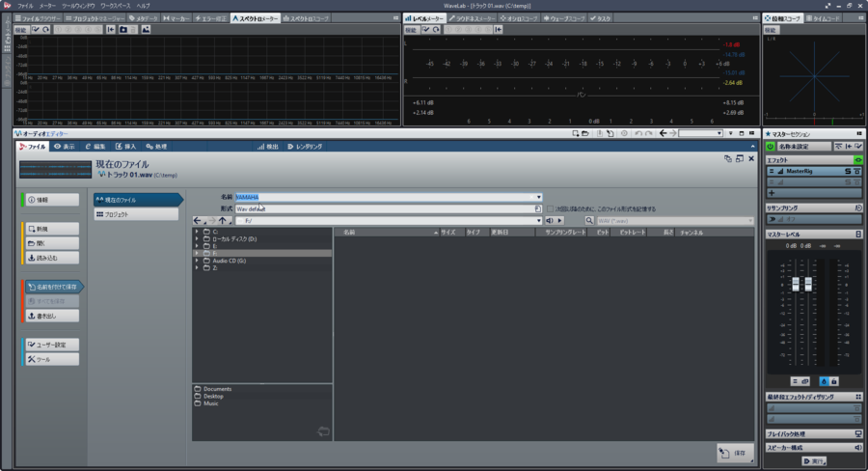The height and width of the screenshot is (471, 868).
Task: Add an effect slot with the plus icon
Action: tap(772, 193)
